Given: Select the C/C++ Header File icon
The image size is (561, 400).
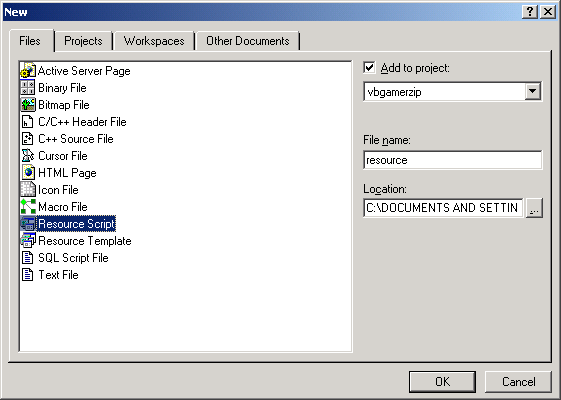Looking at the screenshot, I should click(x=28, y=122).
